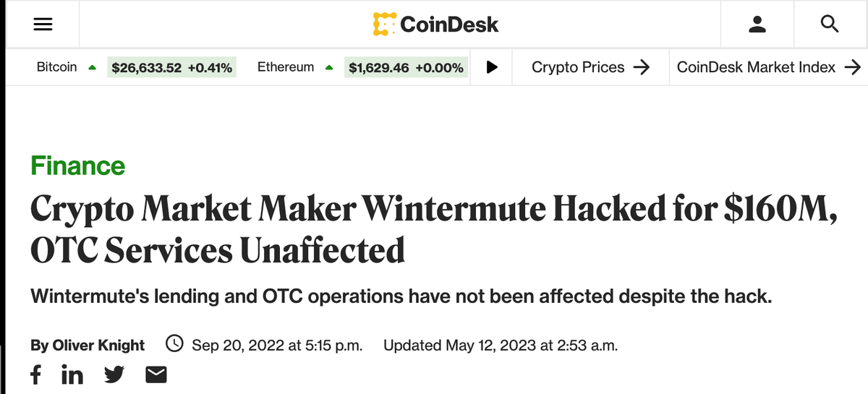This screenshot has width=868, height=394.
Task: Click the CoinDesk logo
Action: click(435, 25)
